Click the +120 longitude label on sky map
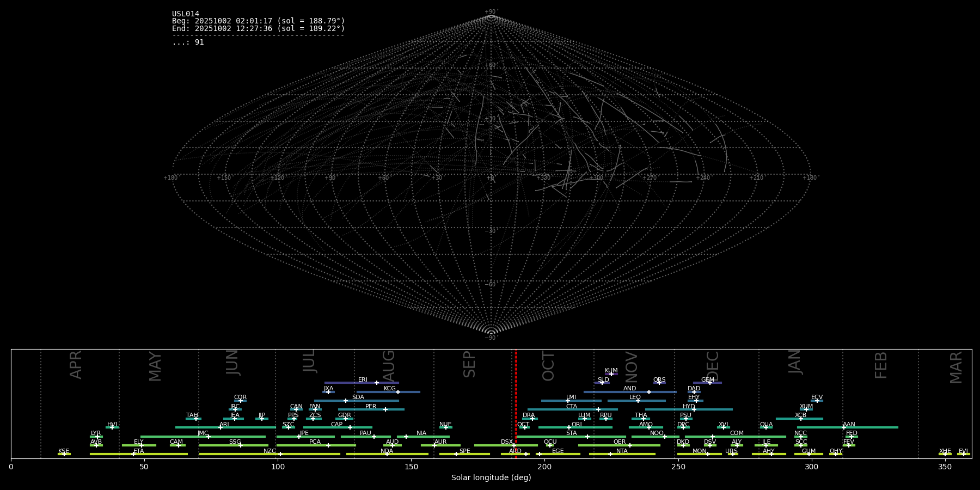 (x=277, y=178)
